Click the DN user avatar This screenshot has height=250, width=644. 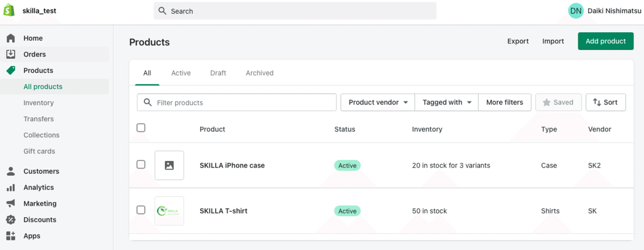(x=576, y=11)
